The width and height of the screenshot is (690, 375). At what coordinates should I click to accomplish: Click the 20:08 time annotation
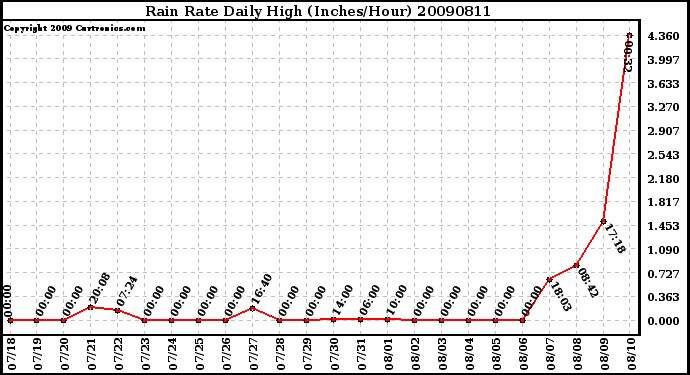[x=99, y=288]
